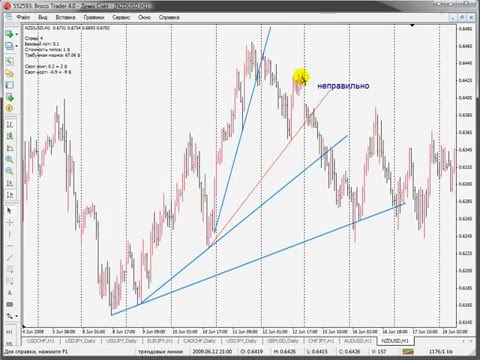Click the tab scroll left arrow
This screenshot has height=360, width=480.
(463, 341)
